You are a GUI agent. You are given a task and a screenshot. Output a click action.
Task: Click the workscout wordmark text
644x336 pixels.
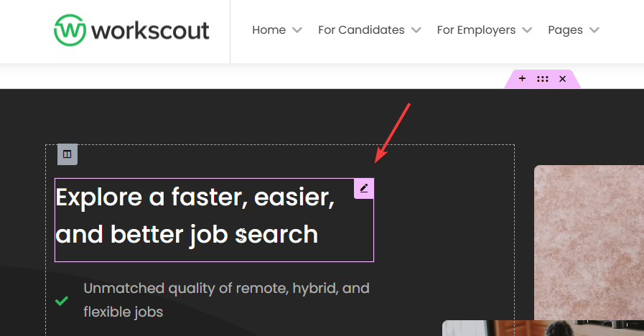(x=151, y=30)
